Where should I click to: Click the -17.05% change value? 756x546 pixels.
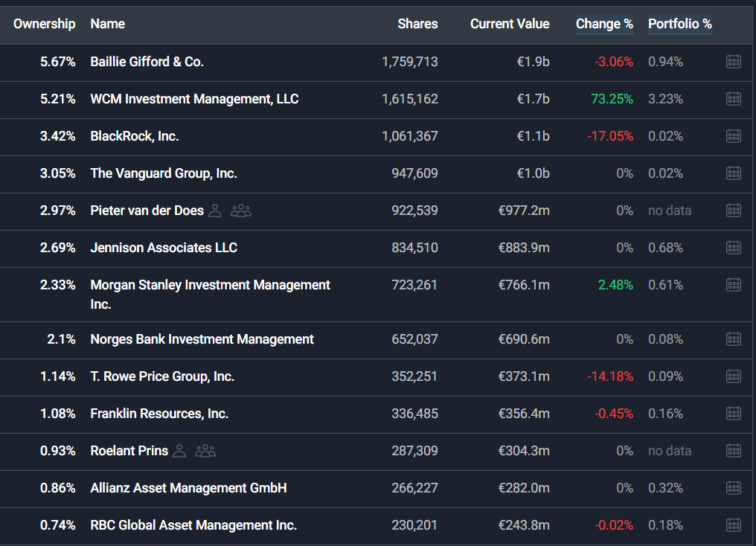click(x=610, y=136)
